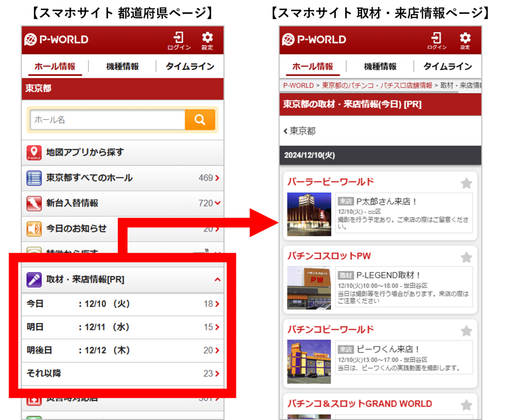Viewport: 509px width, 420px height.
Task: Open the パチンコピーワールド hall title link
Action: (331, 330)
